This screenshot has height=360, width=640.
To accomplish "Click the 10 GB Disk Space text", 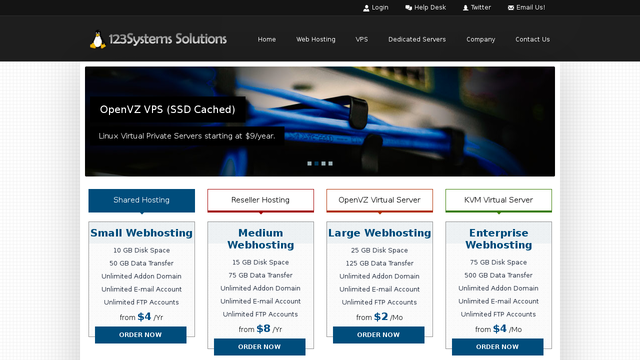I will pos(142,250).
